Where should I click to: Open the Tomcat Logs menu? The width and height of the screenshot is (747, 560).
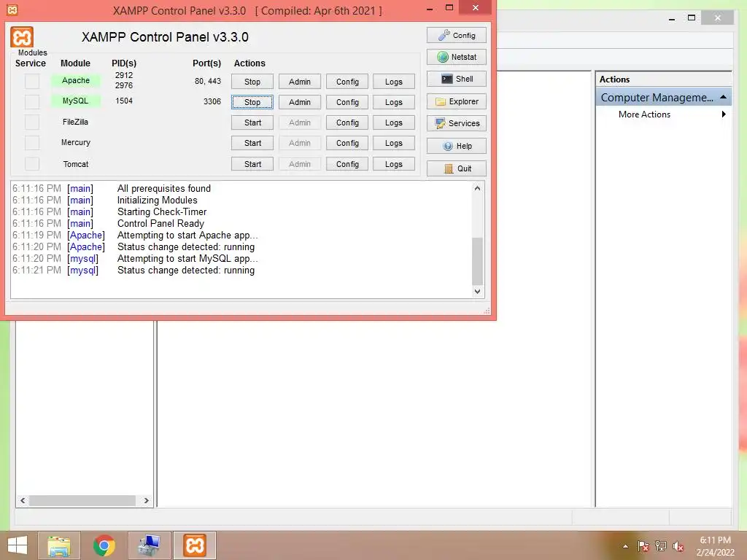coord(394,164)
